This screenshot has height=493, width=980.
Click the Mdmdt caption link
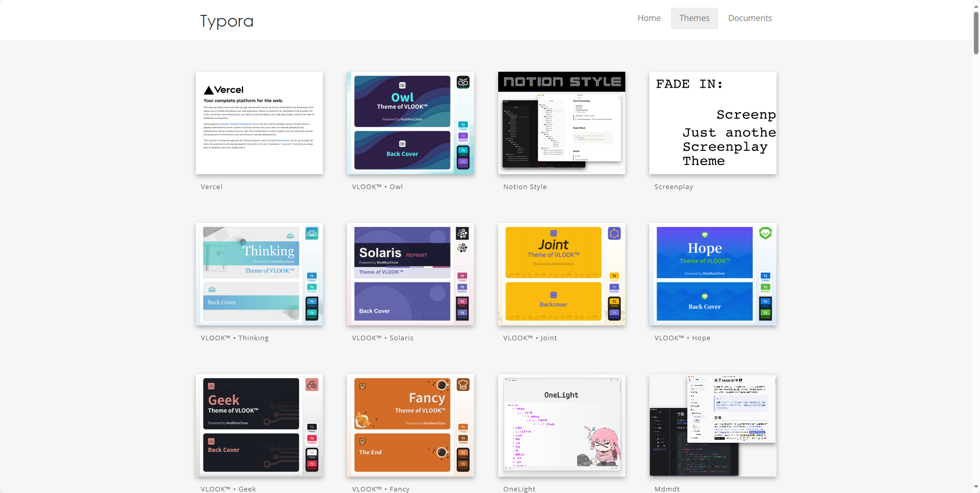pyautogui.click(x=667, y=489)
